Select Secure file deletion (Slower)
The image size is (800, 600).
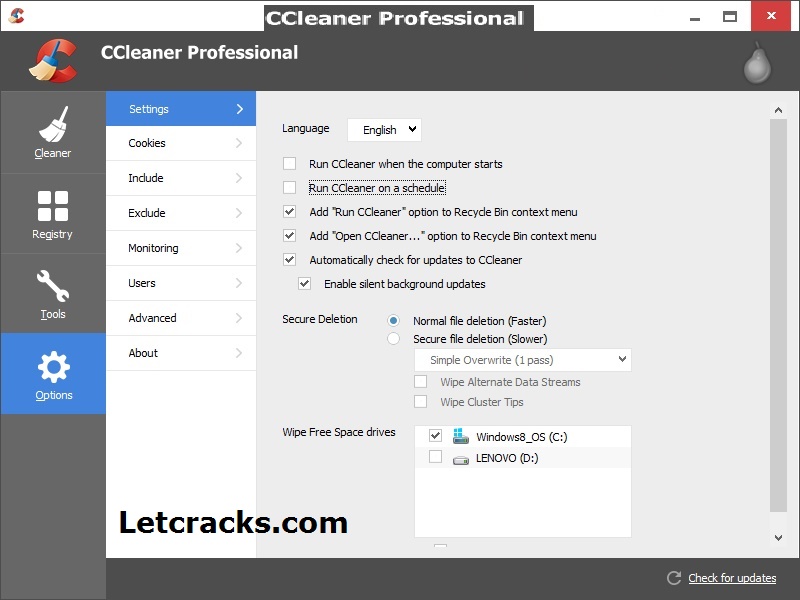point(393,338)
